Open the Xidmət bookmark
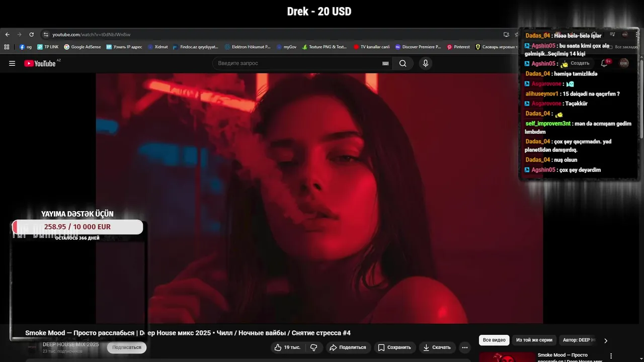The width and height of the screenshot is (644, 362). [158, 47]
